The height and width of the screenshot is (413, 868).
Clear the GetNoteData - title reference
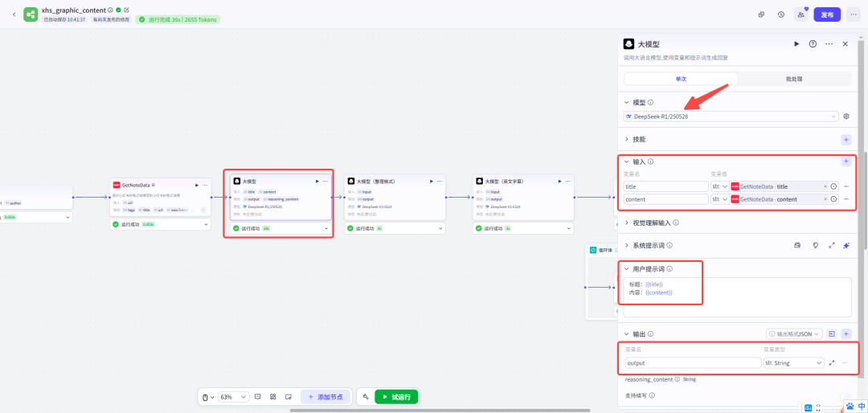click(x=825, y=186)
